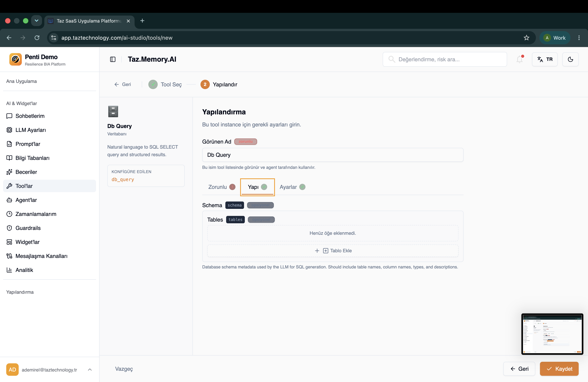Focus the Değerlendirme, risk ara search box

click(x=445, y=59)
